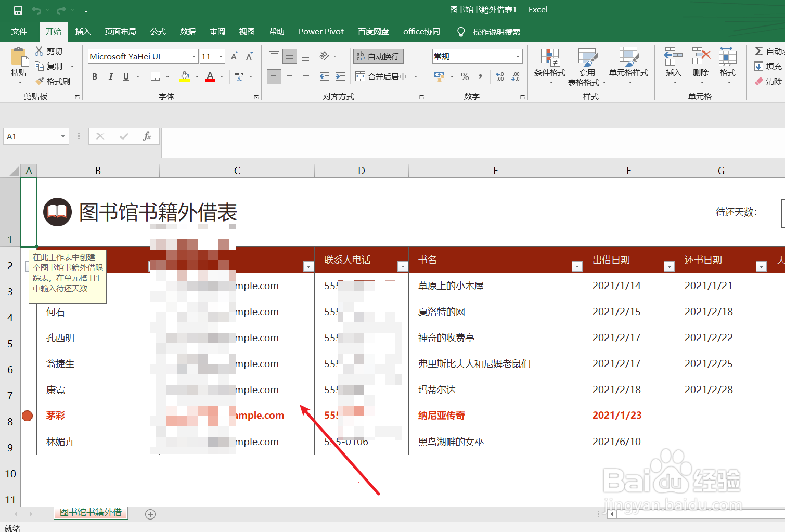Image resolution: width=785 pixels, height=532 pixels.
Task: Click the 图书馆书籍外借 sheet tab
Action: click(x=90, y=513)
